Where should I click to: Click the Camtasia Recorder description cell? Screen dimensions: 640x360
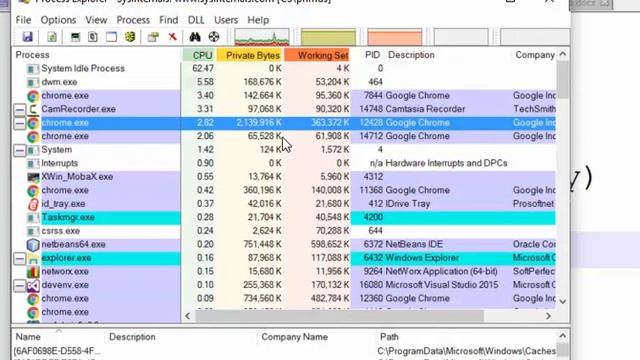[x=425, y=109]
